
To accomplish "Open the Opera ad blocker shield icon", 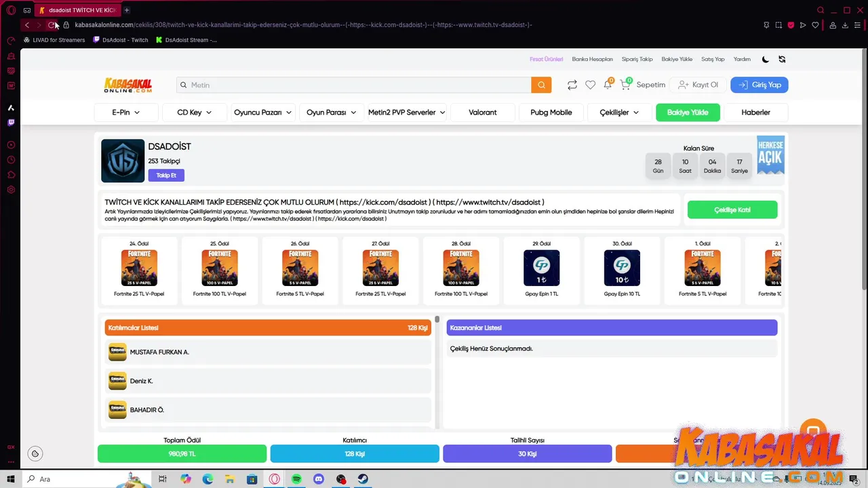I will pos(791,25).
